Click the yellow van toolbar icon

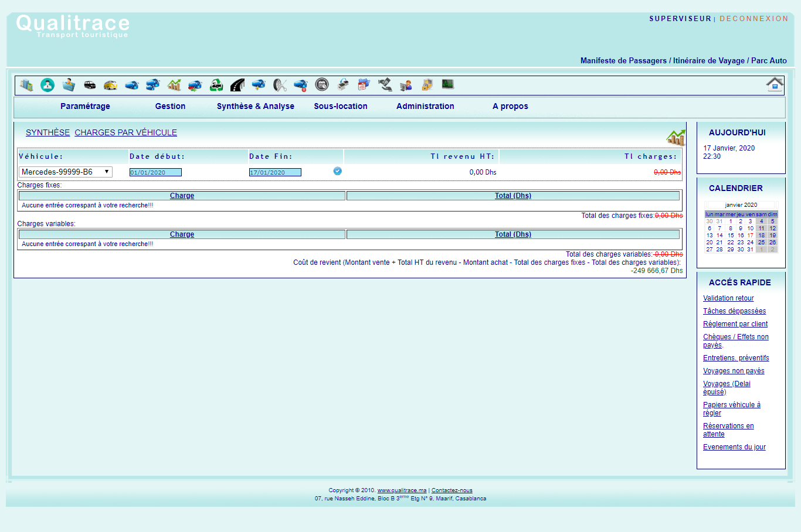coord(110,85)
